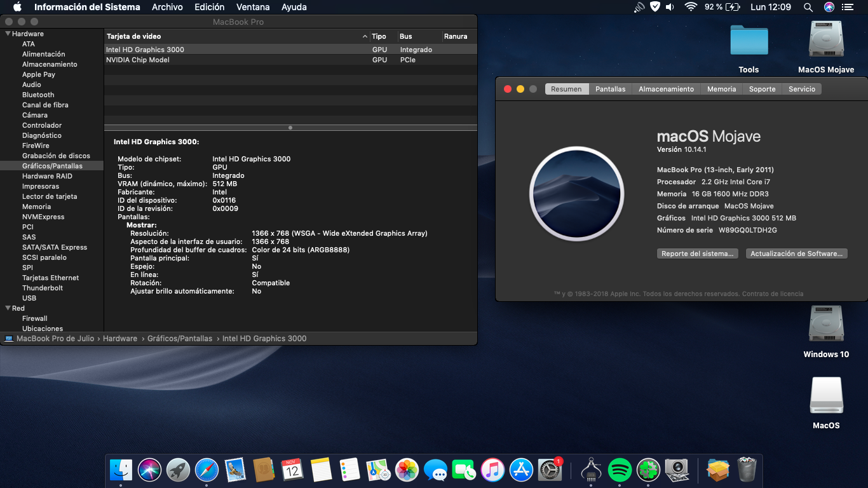Click the menu bar clock Lun 12:09
Viewport: 868px width, 488px height.
(x=771, y=7)
